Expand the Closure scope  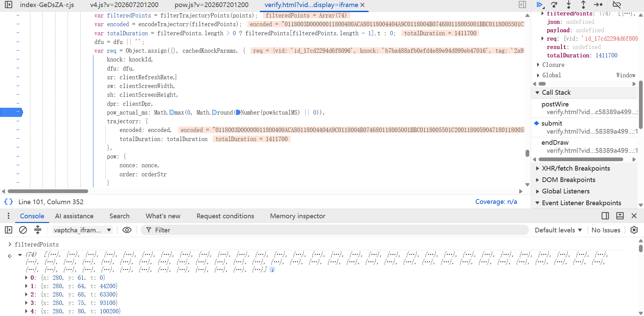pyautogui.click(x=538, y=65)
